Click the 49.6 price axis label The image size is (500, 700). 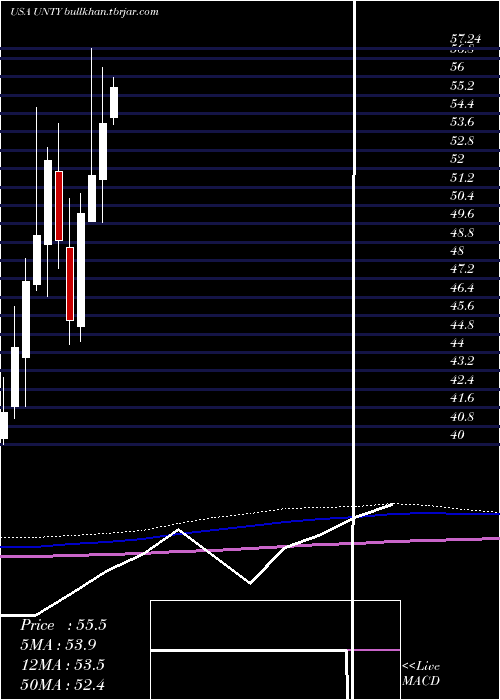[462, 214]
